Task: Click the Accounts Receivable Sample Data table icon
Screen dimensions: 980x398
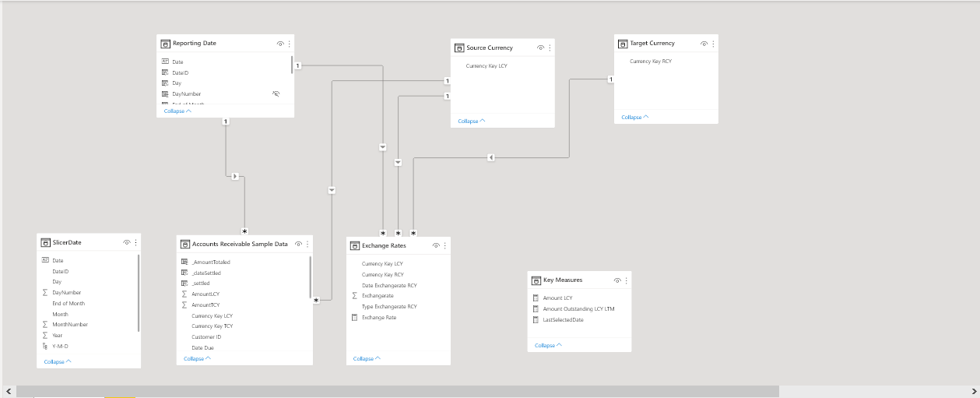Action: [x=185, y=245]
